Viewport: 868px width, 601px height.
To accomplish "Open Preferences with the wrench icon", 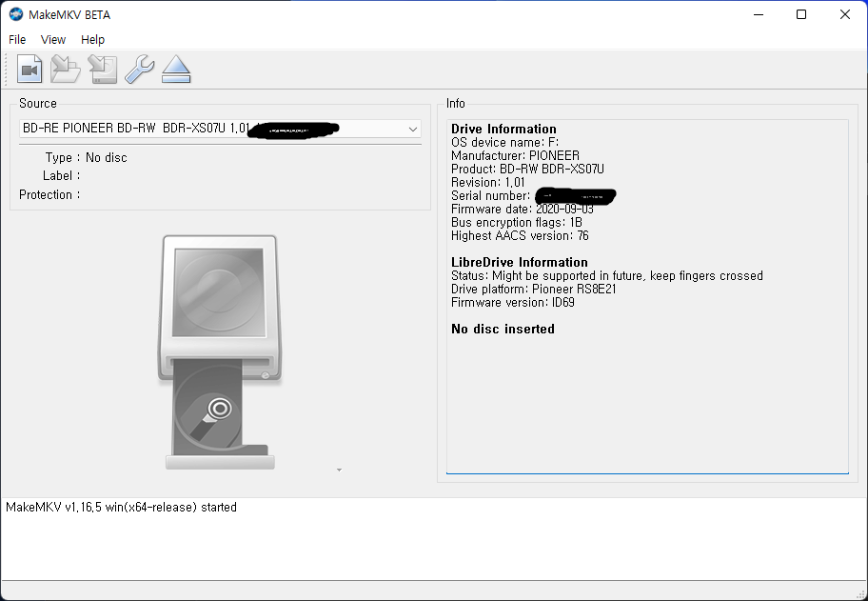I will point(139,70).
